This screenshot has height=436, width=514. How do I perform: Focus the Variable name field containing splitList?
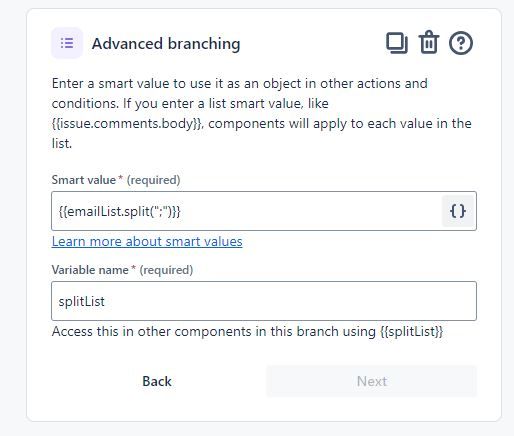coord(264,301)
